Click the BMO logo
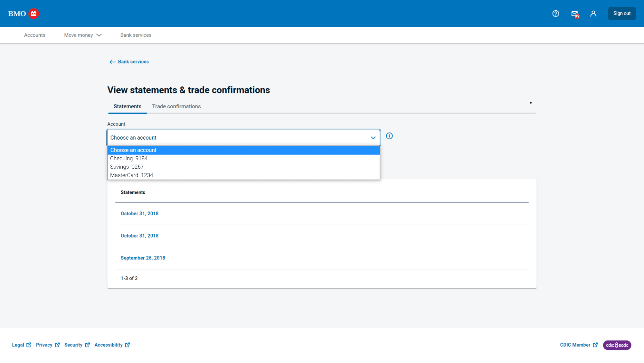Viewport: 644px width, 363px height. coord(24,14)
